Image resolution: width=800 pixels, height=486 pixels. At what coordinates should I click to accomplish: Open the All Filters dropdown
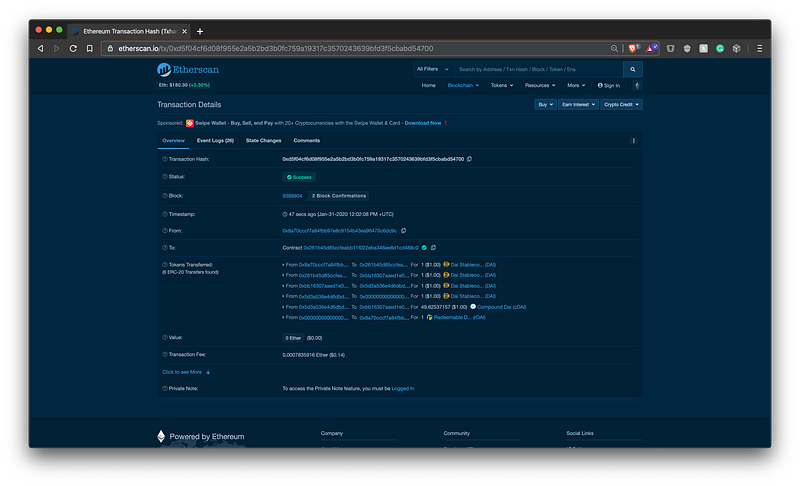pos(433,69)
